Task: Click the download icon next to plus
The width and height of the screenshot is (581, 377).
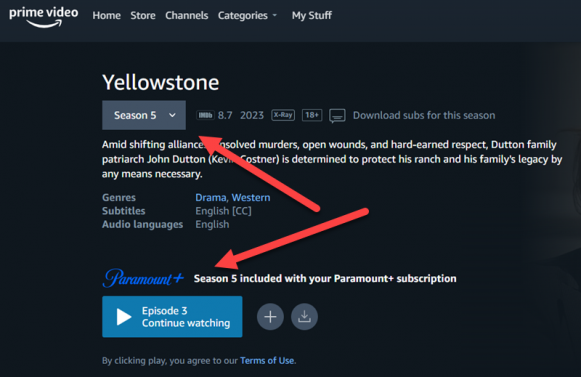Action: (304, 317)
